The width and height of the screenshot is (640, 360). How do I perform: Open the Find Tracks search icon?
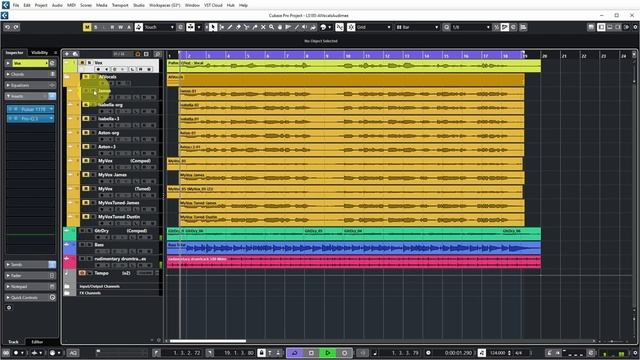pos(157,54)
